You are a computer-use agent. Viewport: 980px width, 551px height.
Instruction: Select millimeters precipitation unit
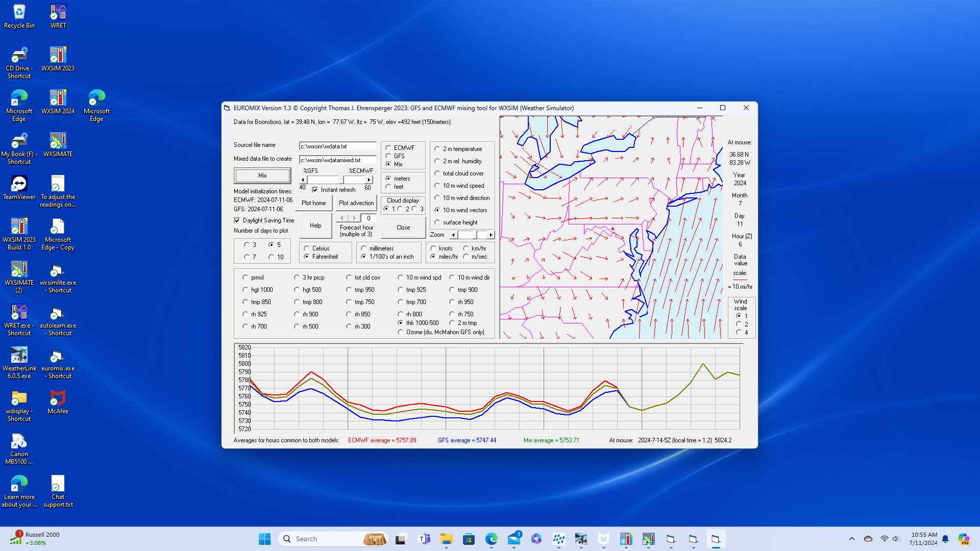coord(364,248)
